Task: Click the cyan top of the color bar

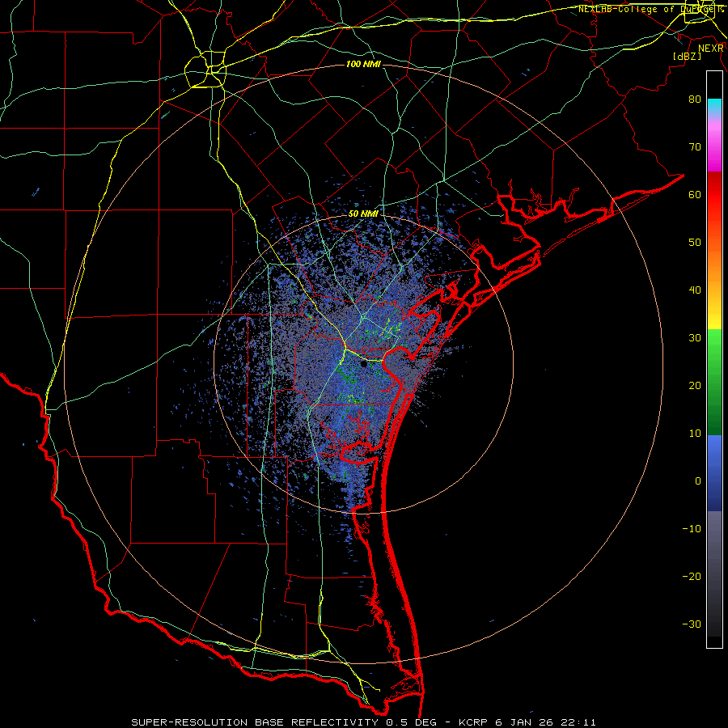Action: pos(714,107)
